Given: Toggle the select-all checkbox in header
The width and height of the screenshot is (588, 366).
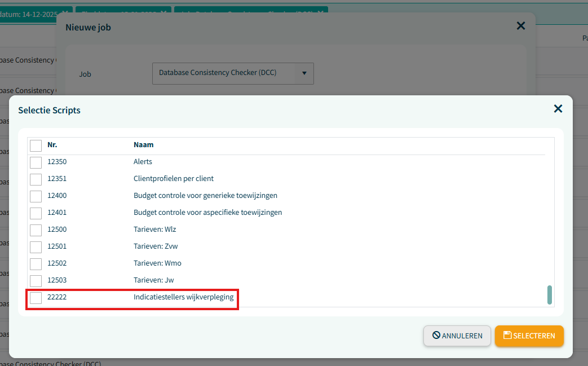Looking at the screenshot, I should [x=36, y=145].
